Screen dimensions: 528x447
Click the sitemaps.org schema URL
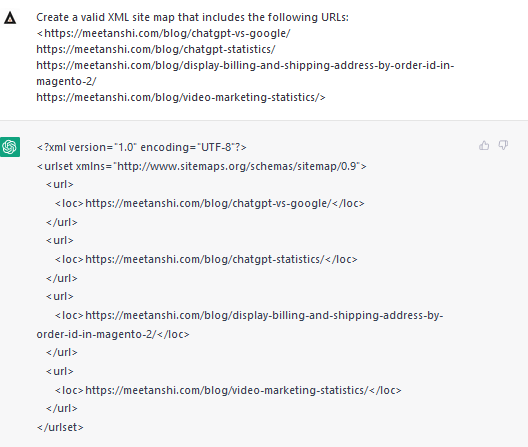(237, 166)
